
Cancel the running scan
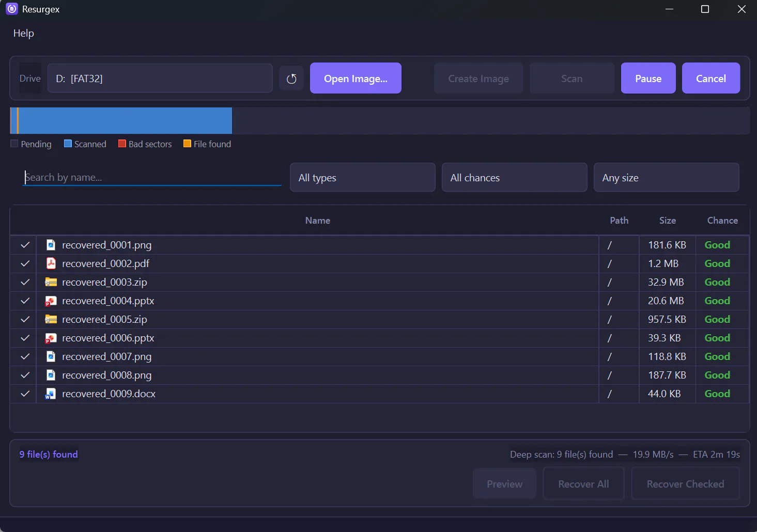tap(711, 79)
